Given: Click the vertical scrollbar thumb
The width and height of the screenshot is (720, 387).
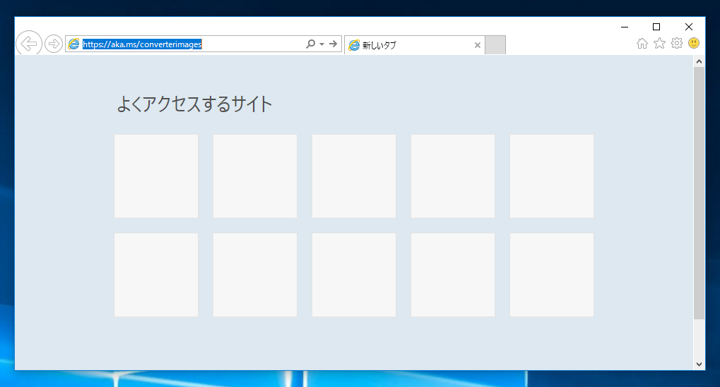Looking at the screenshot, I should (699, 193).
